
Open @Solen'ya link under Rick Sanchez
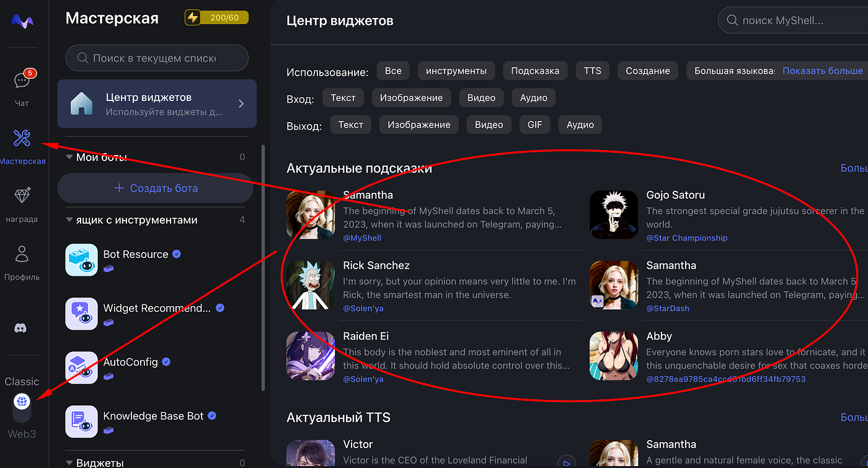[363, 308]
